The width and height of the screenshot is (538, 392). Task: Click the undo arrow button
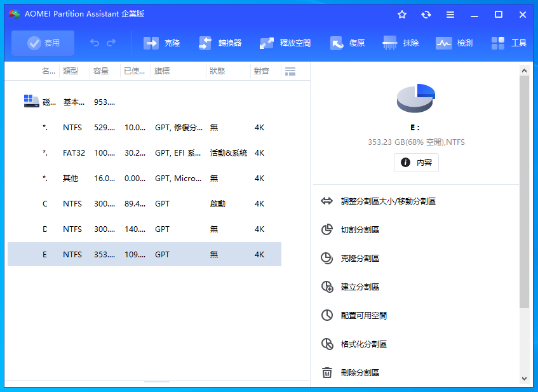[95, 43]
